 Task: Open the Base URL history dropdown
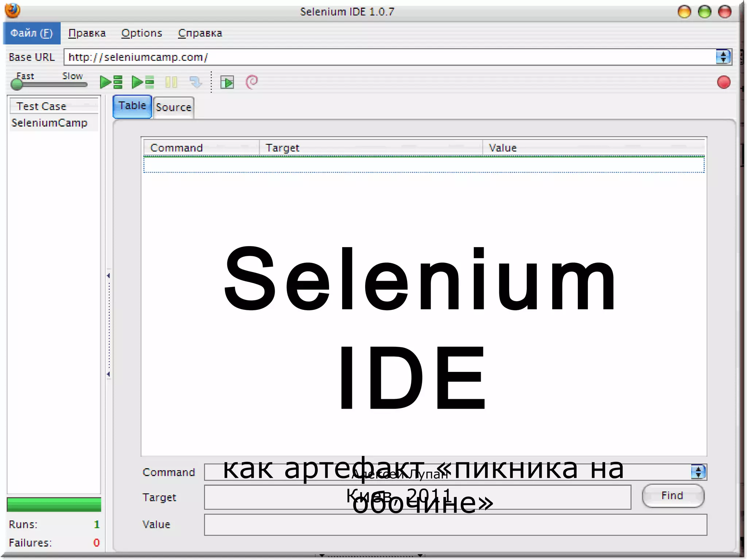pyautogui.click(x=723, y=57)
